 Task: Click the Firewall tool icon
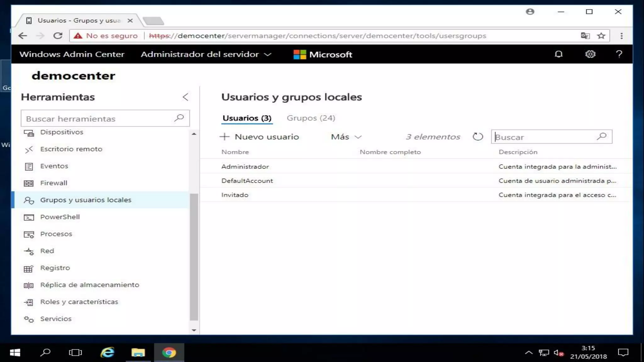[29, 183]
